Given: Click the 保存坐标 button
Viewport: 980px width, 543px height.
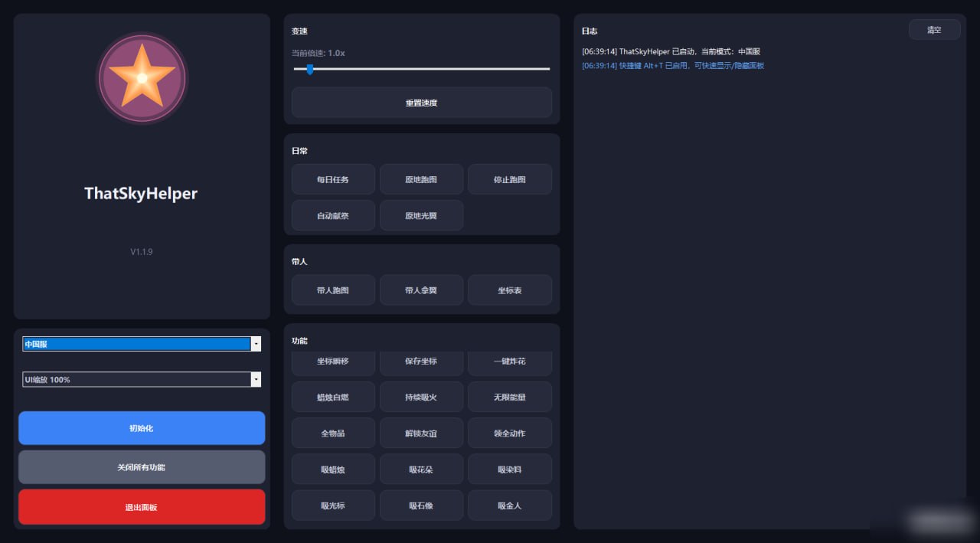Looking at the screenshot, I should (x=421, y=363).
